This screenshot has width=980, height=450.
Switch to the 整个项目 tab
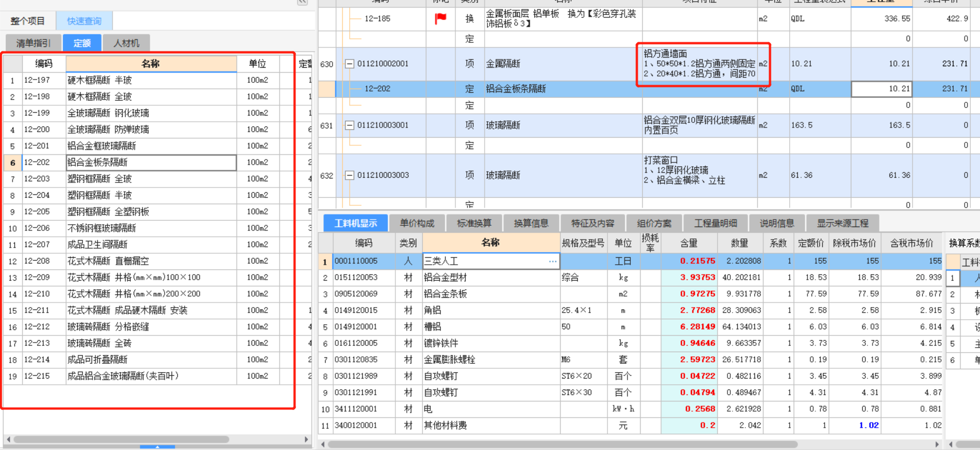[27, 21]
